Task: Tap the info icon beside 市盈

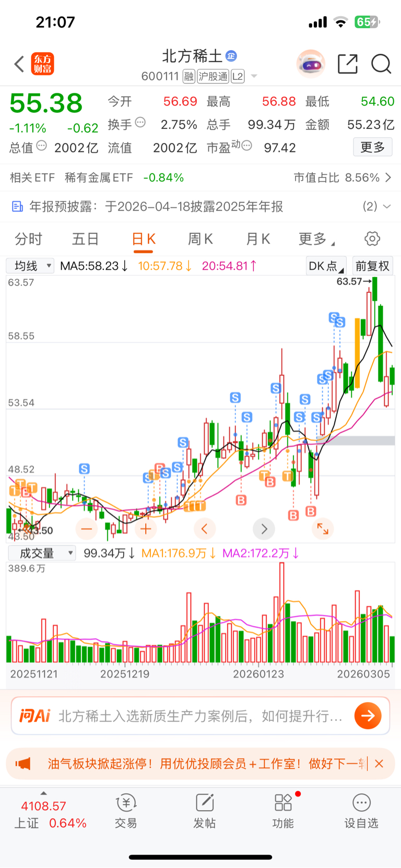Action: click(247, 146)
